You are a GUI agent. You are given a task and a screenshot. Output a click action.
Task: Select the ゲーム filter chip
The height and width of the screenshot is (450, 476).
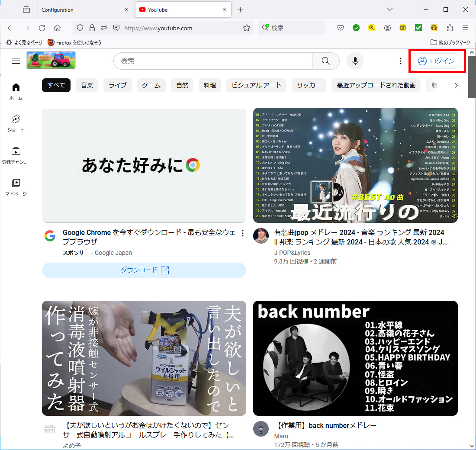tap(151, 85)
